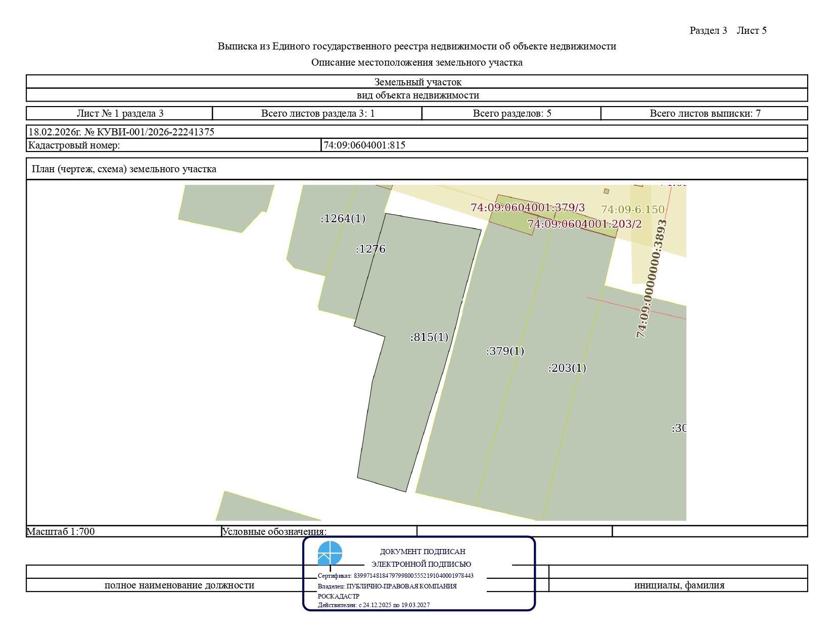Click the 'Всего разделов: 5' cell
Image resolution: width=834 pixels, height=644 pixels.
[x=512, y=113]
